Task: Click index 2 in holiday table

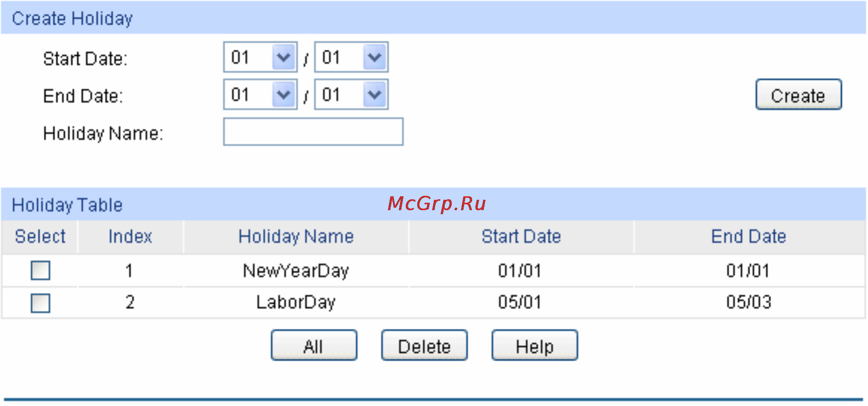Action: pyautogui.click(x=130, y=302)
